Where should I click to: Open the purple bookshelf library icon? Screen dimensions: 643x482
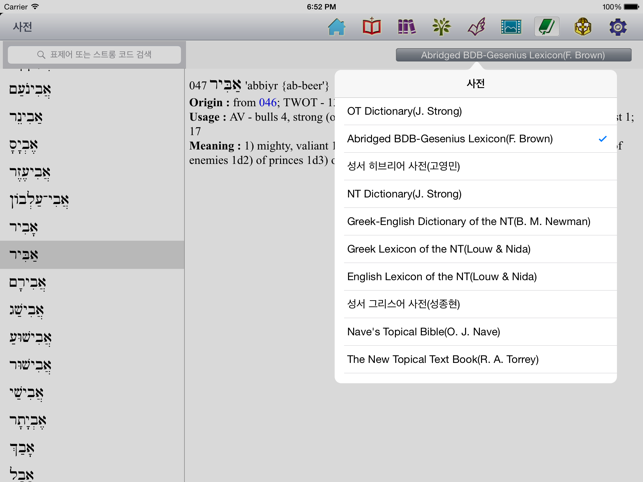pyautogui.click(x=406, y=27)
